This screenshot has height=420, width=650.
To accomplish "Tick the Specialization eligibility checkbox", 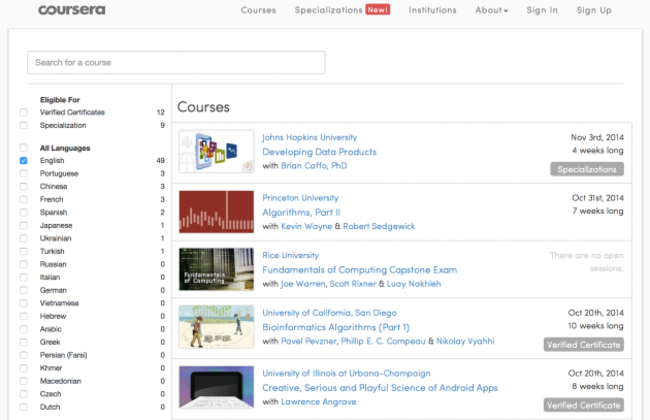I will 23,126.
